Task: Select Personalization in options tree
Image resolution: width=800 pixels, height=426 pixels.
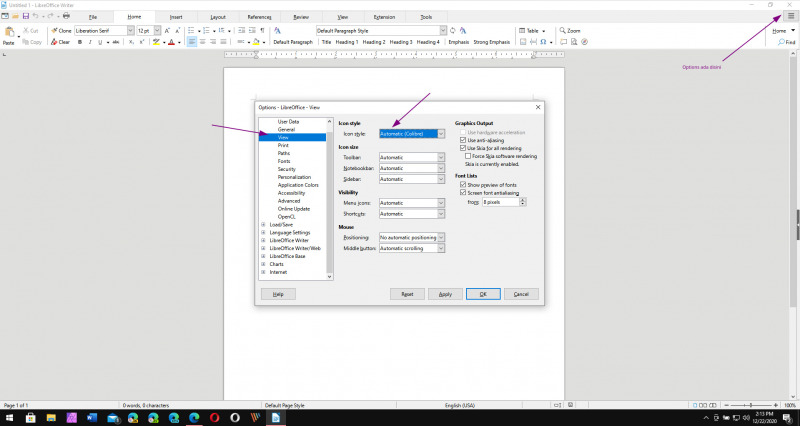Action: (294, 177)
